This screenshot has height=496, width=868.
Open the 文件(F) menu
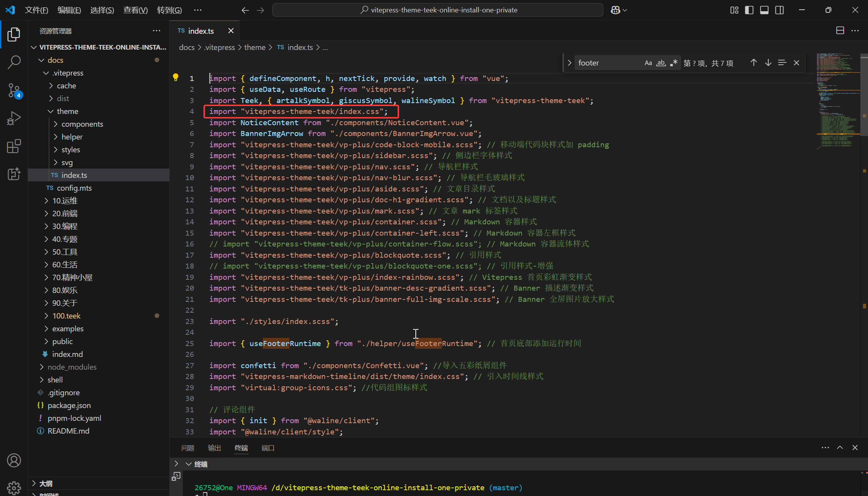pyautogui.click(x=36, y=10)
